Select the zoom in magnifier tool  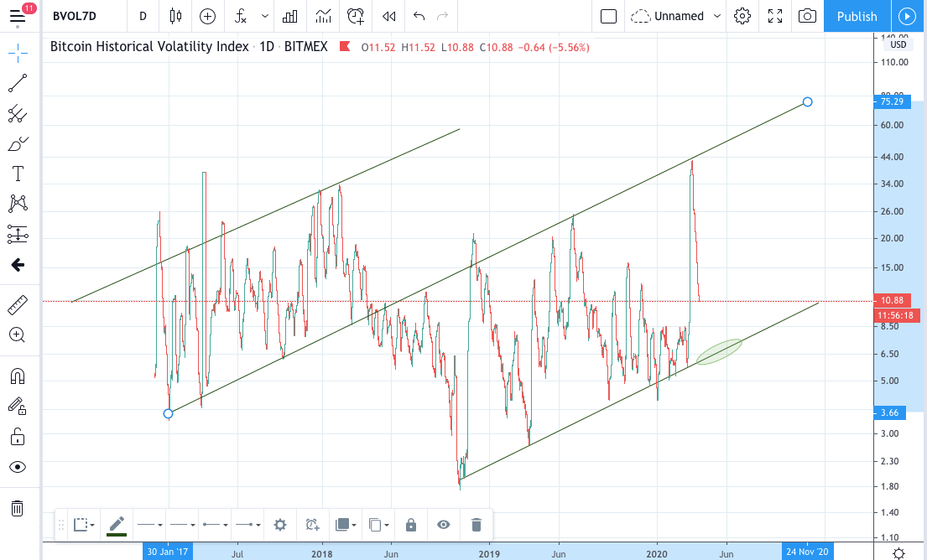[18, 335]
